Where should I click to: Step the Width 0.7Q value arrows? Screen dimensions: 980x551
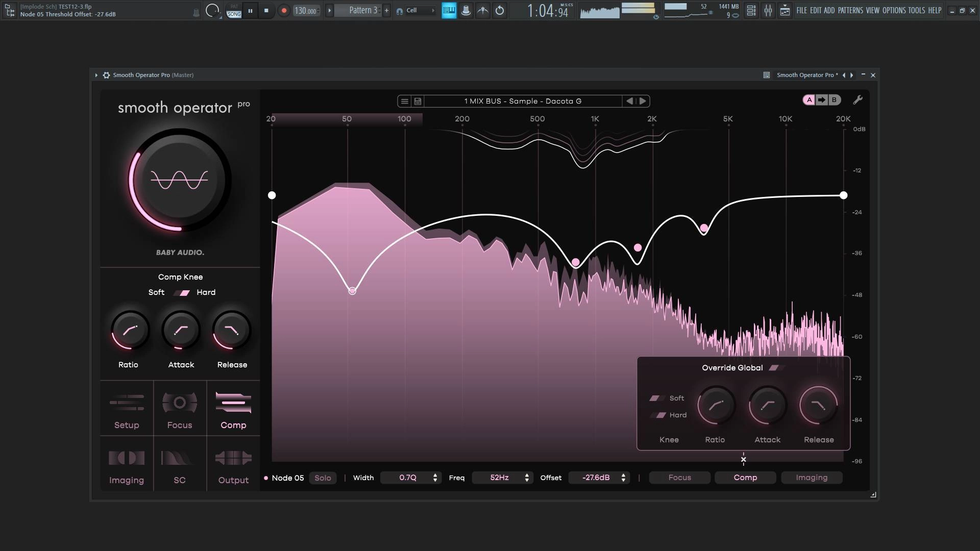coord(435,478)
